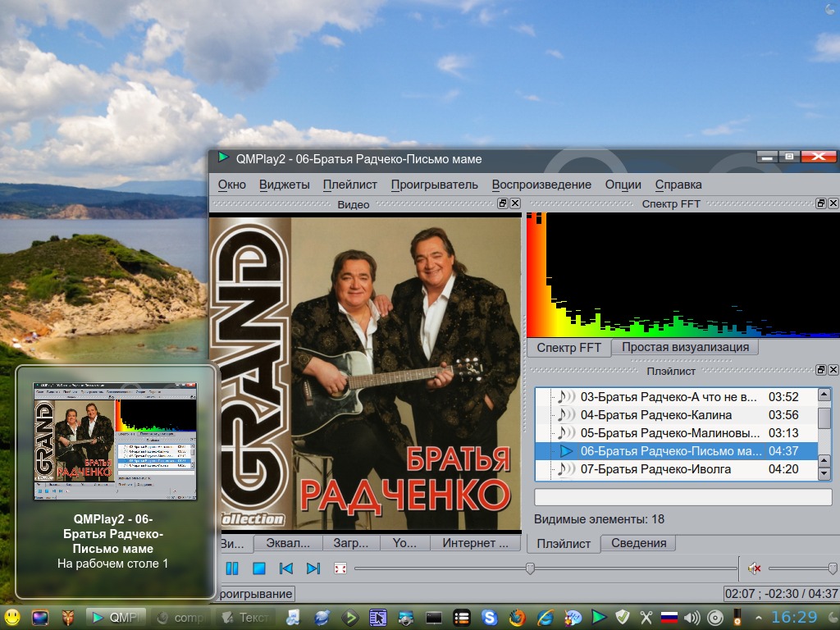840x630 pixels.
Task: Close the Спектр FFT dock panel
Action: click(833, 203)
